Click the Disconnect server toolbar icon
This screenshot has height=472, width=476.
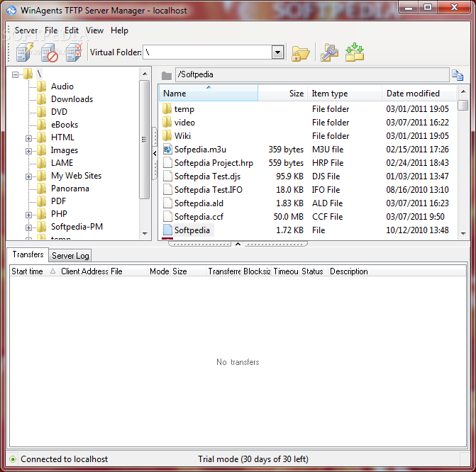pos(50,52)
